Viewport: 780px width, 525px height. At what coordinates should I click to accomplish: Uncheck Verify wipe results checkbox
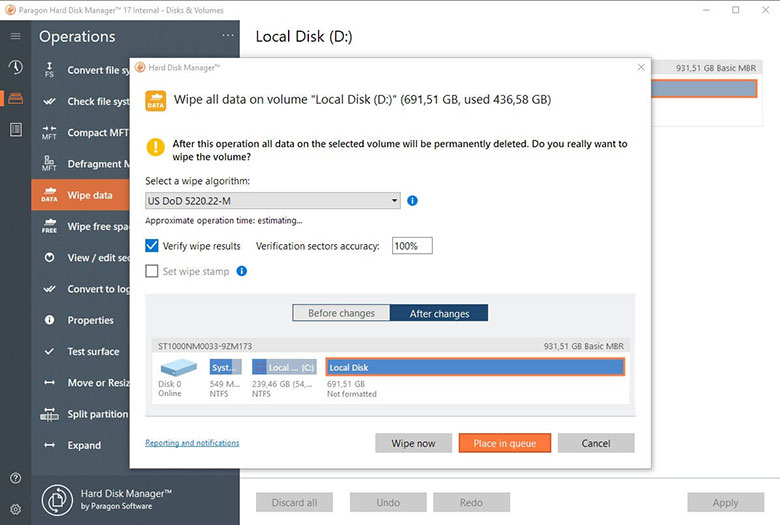(152, 245)
